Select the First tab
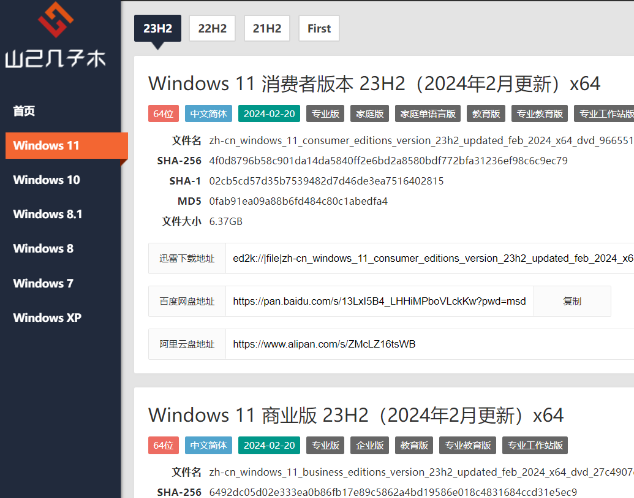The height and width of the screenshot is (498, 634). (x=319, y=28)
